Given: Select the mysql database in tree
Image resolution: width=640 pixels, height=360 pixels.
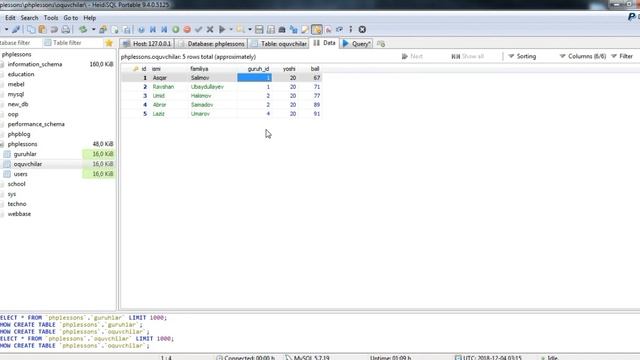Looking at the screenshot, I should coord(16,94).
